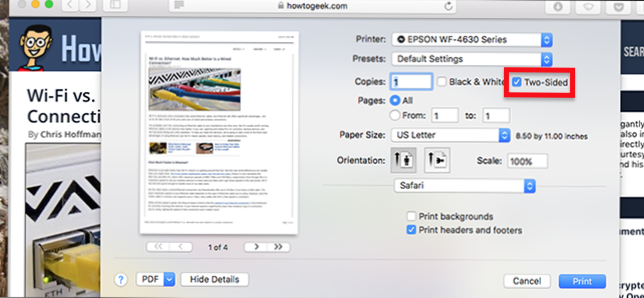The width and height of the screenshot is (644, 298).
Task: Open the Presets dropdown Default Settings
Action: [472, 59]
